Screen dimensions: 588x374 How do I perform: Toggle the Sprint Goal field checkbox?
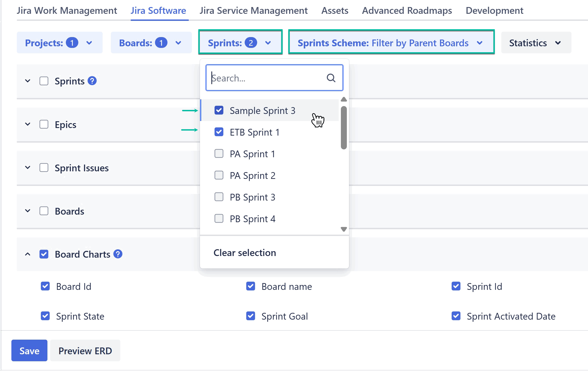pos(251,316)
